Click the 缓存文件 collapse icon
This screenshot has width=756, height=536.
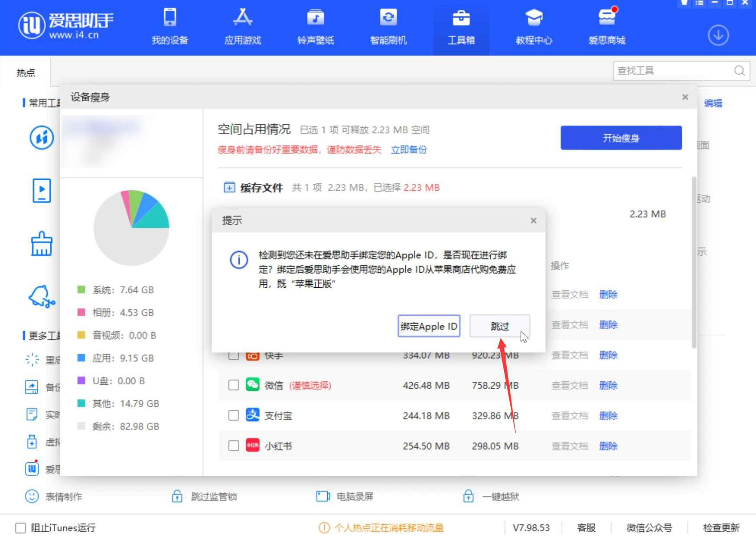(x=229, y=187)
